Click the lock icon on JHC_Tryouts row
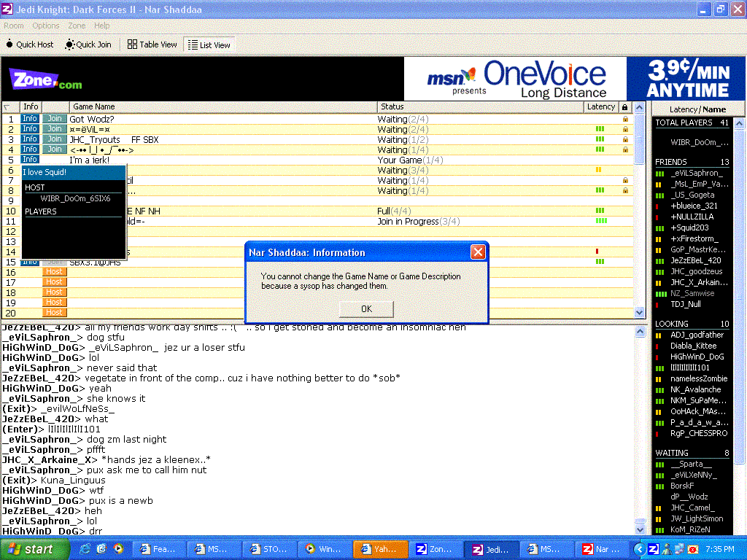This screenshot has height=560, width=747. [x=625, y=139]
